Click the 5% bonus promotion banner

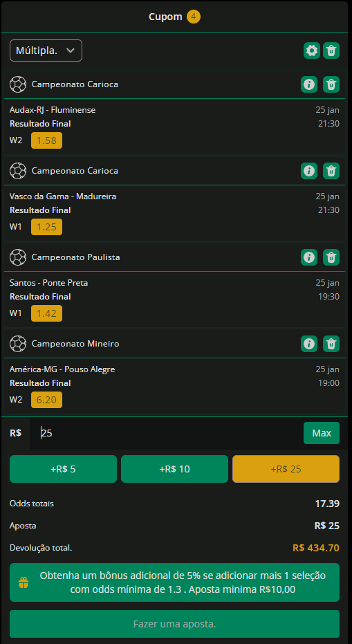[x=174, y=582]
